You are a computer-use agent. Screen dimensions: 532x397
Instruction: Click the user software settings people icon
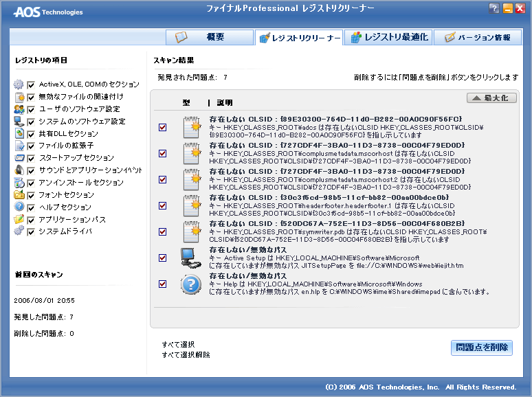(19, 109)
